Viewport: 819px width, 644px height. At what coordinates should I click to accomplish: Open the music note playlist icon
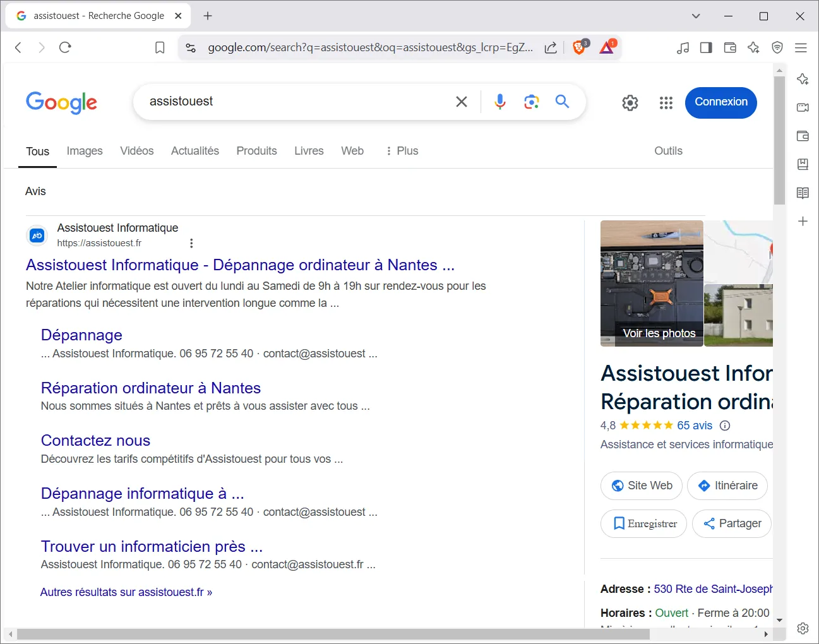pyautogui.click(x=683, y=47)
